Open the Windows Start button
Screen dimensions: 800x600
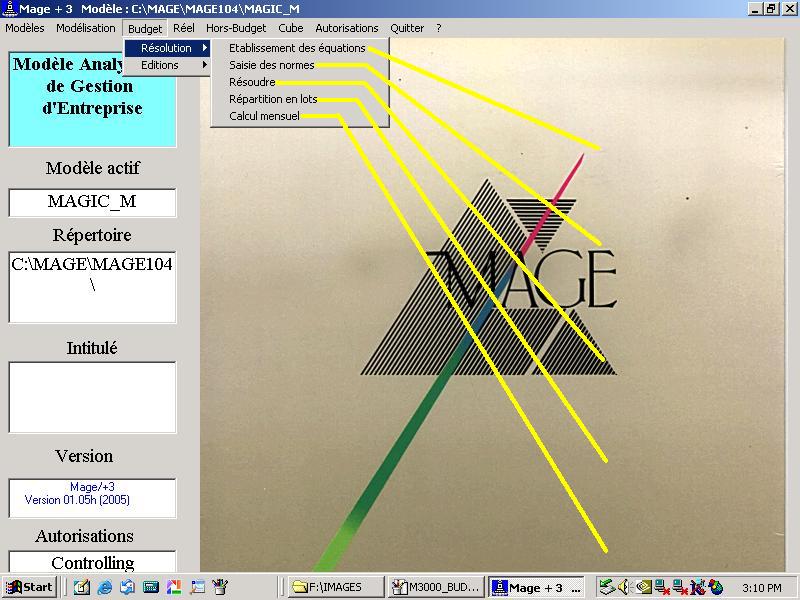point(29,587)
